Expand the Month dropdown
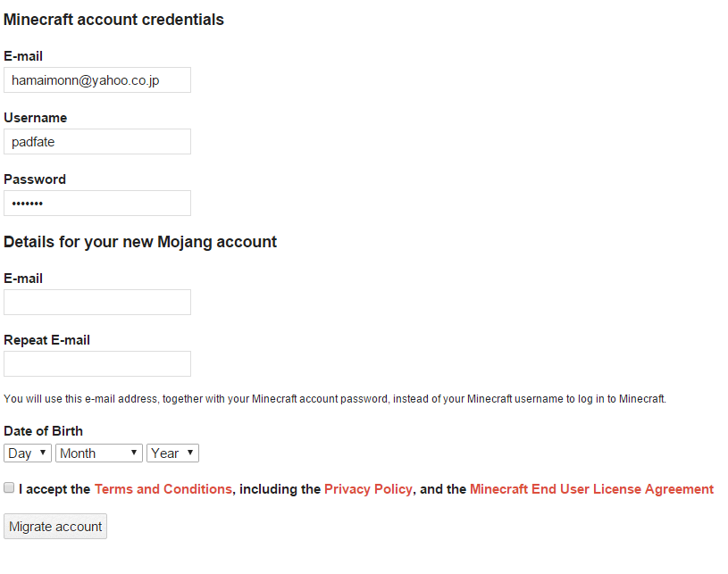The height and width of the screenshot is (574, 728). click(99, 453)
